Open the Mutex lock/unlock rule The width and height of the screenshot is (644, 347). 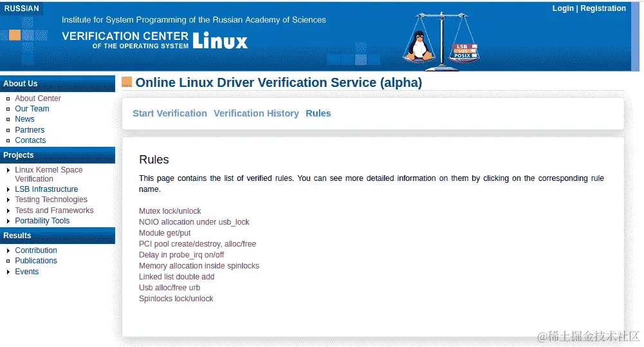pyautogui.click(x=170, y=211)
